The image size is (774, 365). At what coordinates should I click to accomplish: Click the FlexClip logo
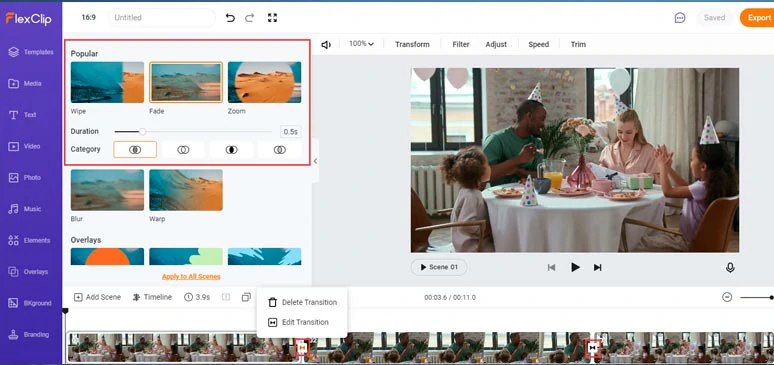28,18
